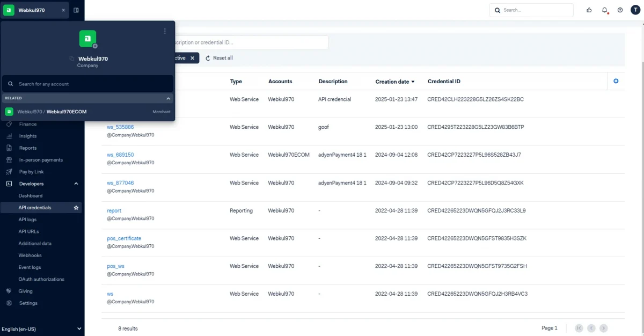Viewport: 644px width, 336px height.
Task: Open the ws_877046 credential
Action: (x=120, y=182)
